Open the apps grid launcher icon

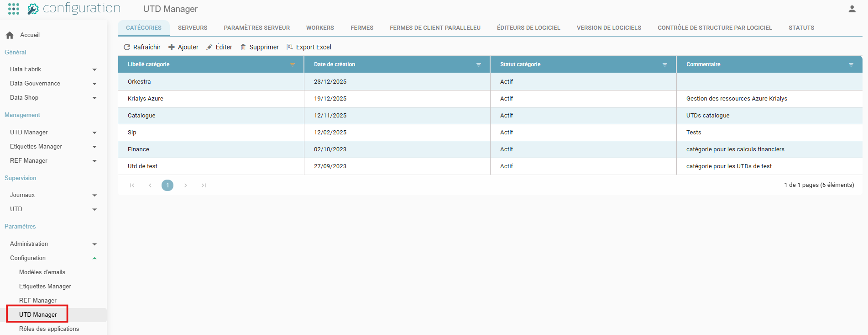14,9
